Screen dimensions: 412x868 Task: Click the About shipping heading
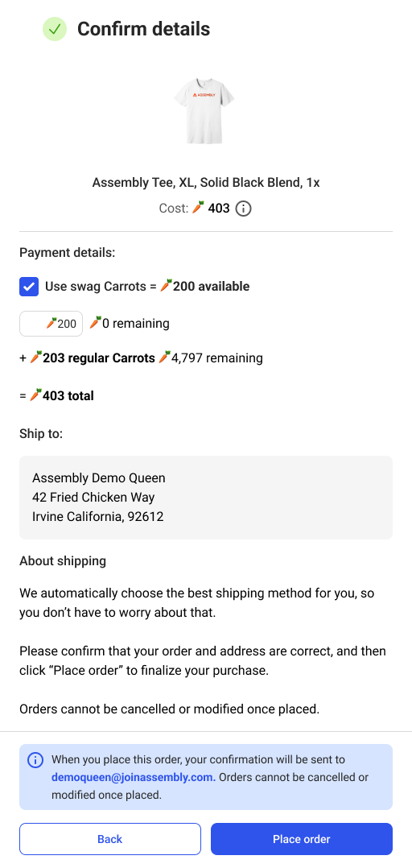[63, 560]
